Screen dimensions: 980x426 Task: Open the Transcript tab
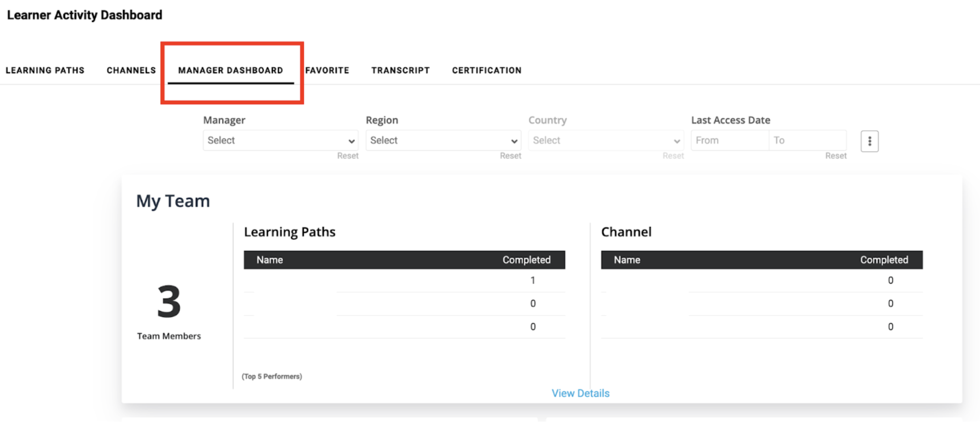click(400, 70)
